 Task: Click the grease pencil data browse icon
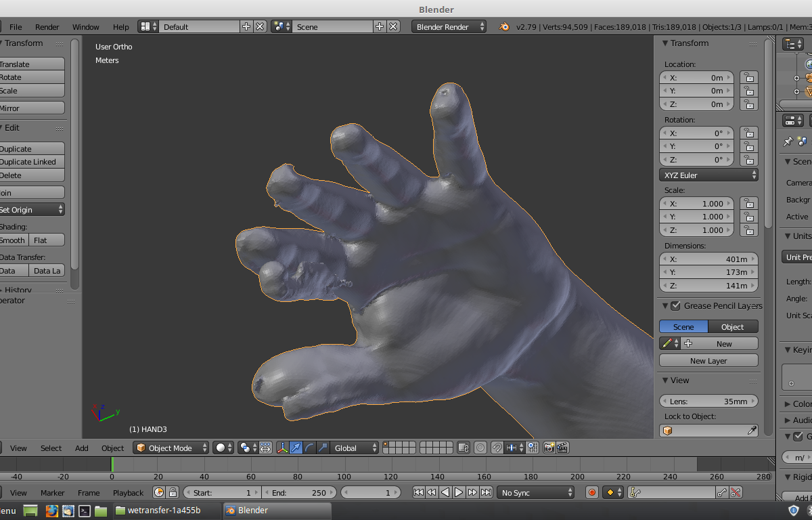pyautogui.click(x=670, y=343)
